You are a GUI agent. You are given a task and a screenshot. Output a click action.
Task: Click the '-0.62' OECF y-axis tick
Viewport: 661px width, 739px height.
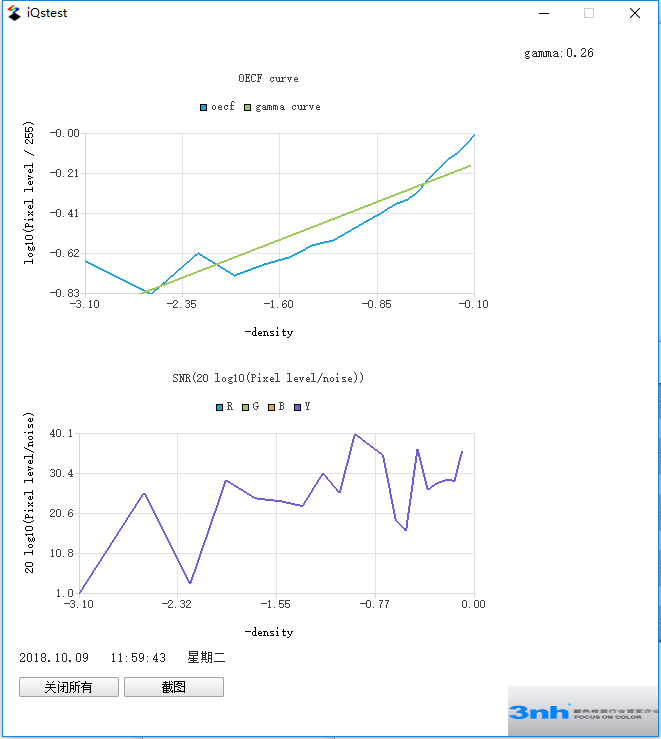(x=65, y=253)
